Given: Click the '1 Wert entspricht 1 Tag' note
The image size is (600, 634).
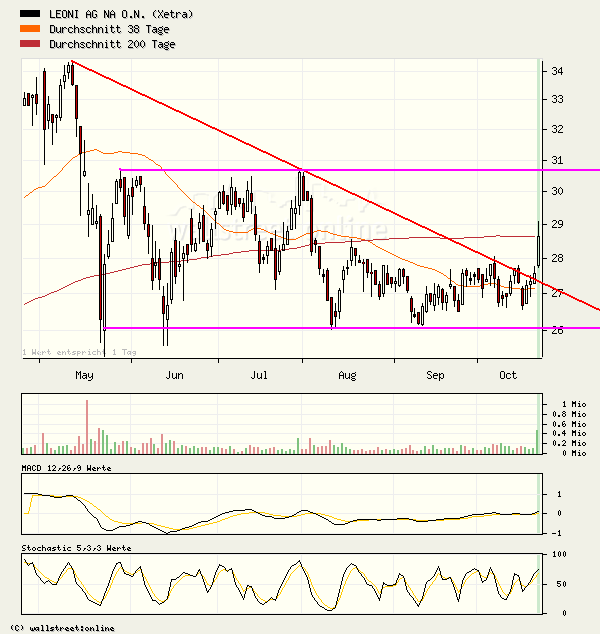Looking at the screenshot, I should coord(79,352).
